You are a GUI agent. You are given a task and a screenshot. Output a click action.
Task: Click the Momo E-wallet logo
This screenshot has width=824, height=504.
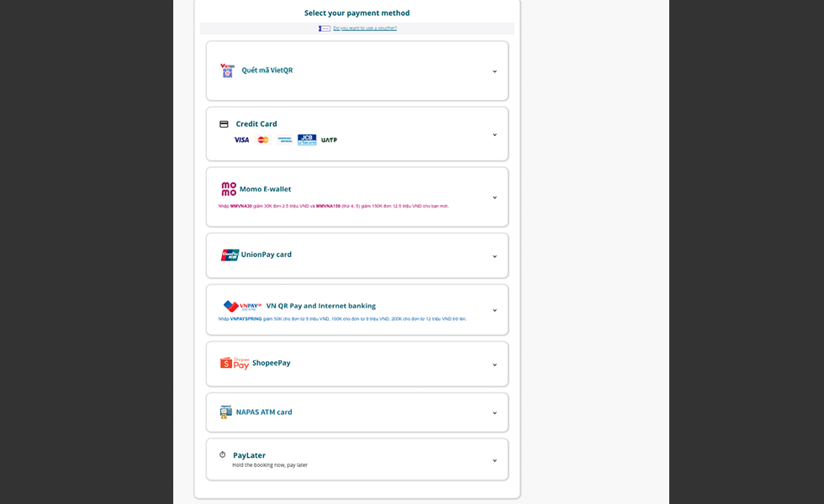coord(229,189)
